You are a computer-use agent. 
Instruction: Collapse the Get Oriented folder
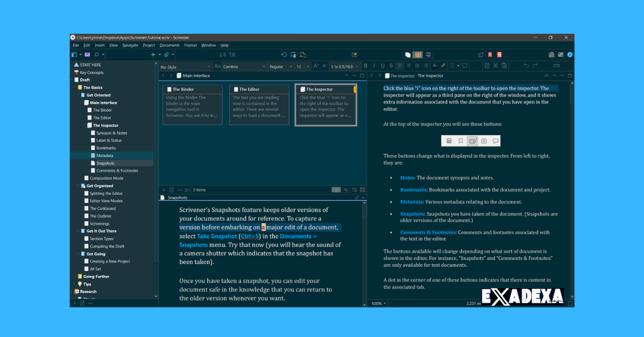[x=78, y=94]
